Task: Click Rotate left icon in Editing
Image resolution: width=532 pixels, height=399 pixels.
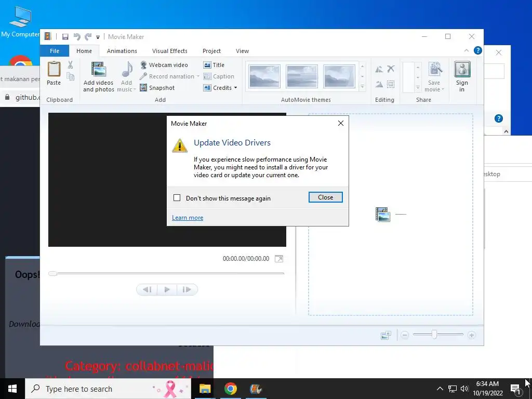Action: [x=379, y=69]
